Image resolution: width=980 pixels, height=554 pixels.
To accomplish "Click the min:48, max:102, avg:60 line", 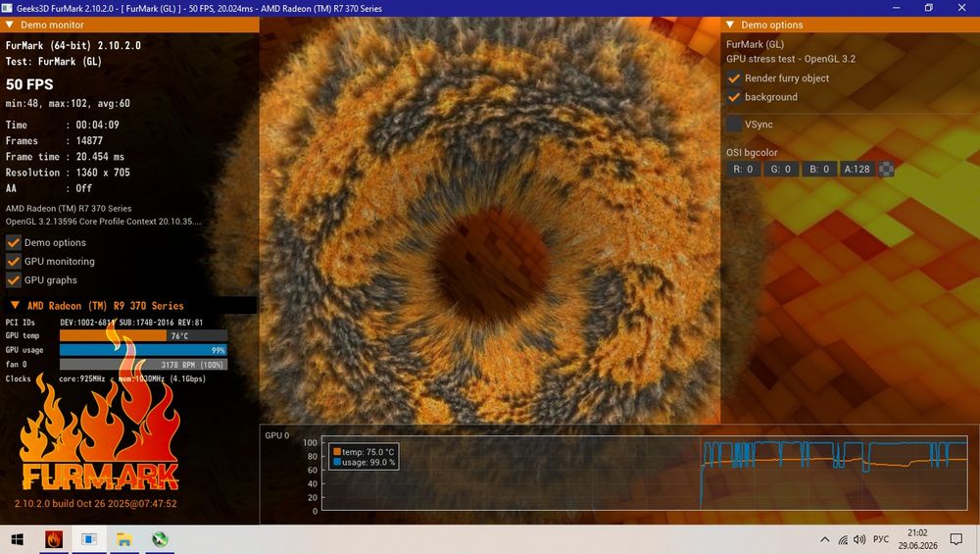I will click(x=69, y=103).
